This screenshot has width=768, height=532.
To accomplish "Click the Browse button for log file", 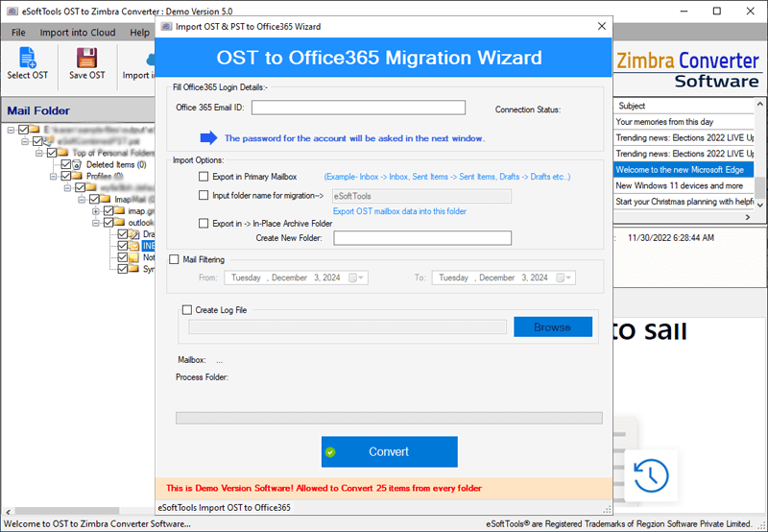I will (x=553, y=326).
